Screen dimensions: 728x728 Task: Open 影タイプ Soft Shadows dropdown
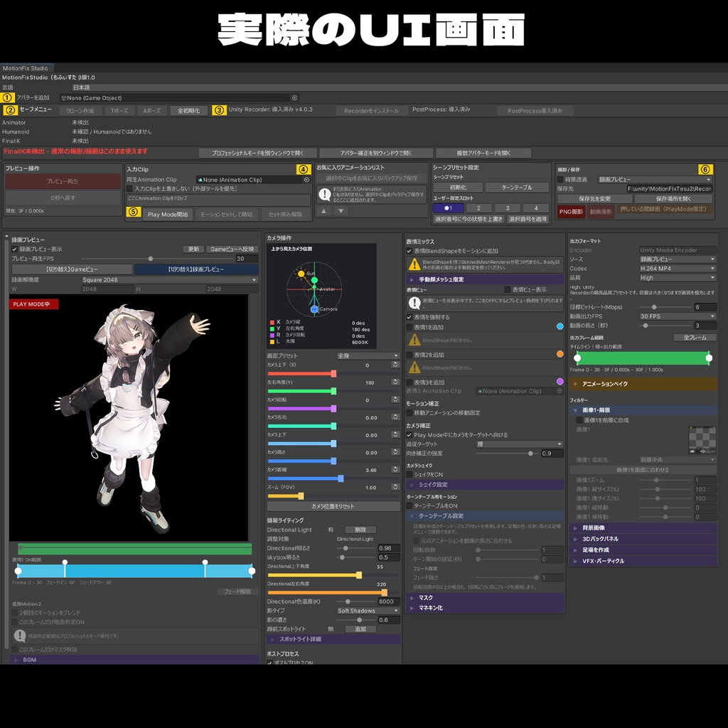368,611
